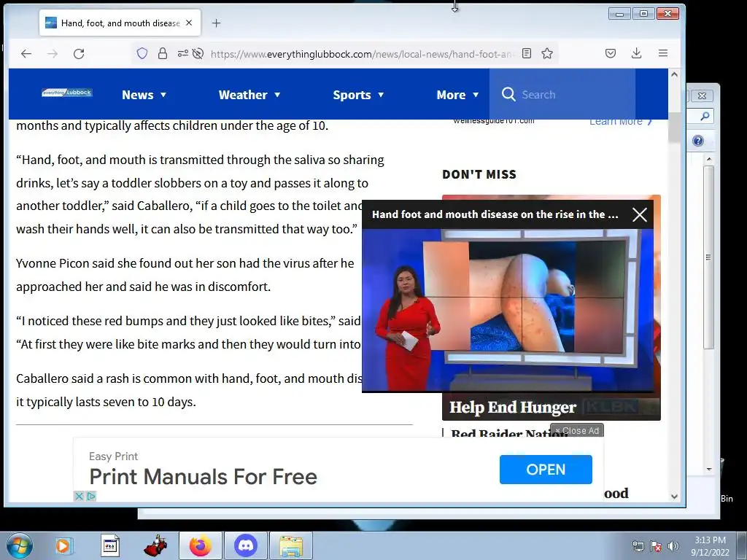747x560 pixels.
Task: Click page scrollbar up arrow
Action: [673, 74]
